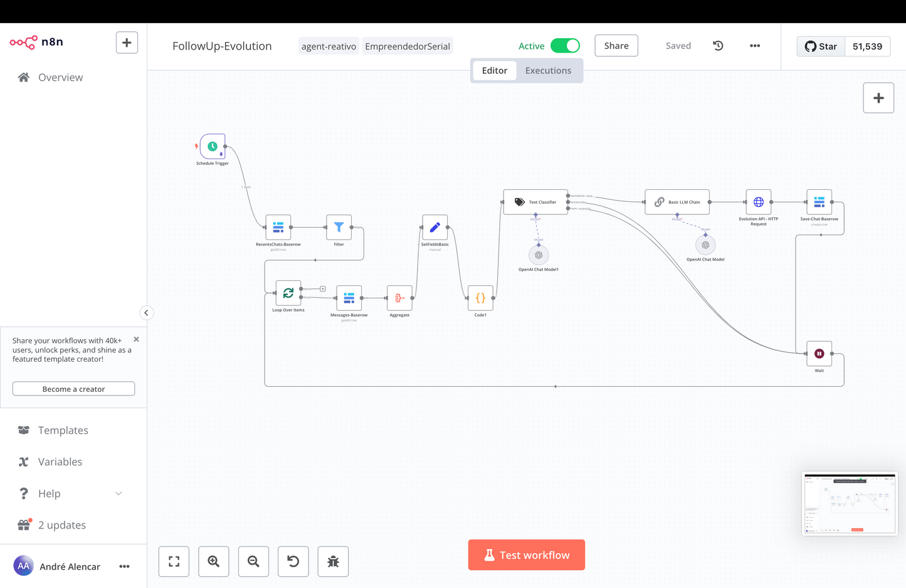
Task: Open workflow version history clock icon
Action: 717,45
